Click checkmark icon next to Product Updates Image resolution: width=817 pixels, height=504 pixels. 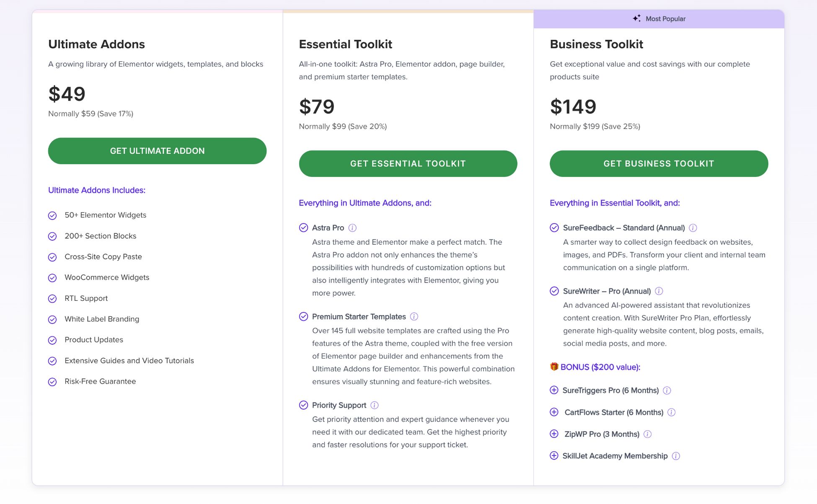click(x=52, y=340)
